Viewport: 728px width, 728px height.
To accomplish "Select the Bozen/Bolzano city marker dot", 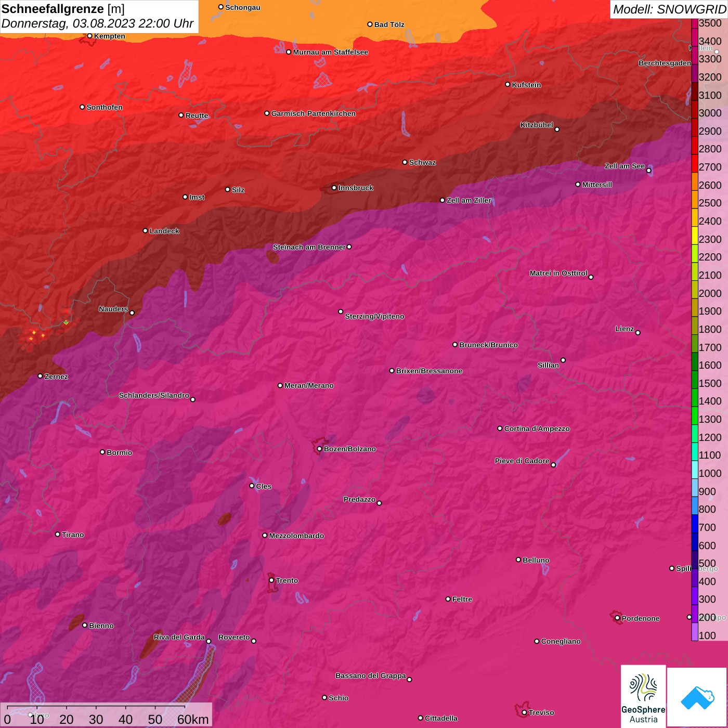I will click(320, 449).
